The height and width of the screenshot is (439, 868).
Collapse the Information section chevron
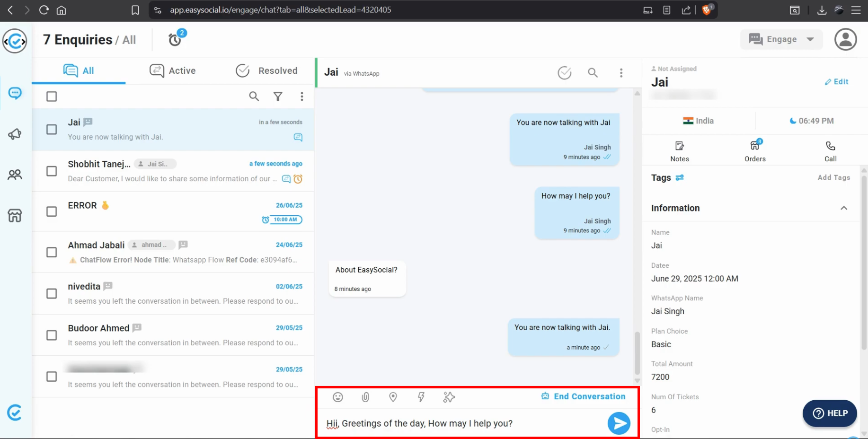[x=843, y=208]
